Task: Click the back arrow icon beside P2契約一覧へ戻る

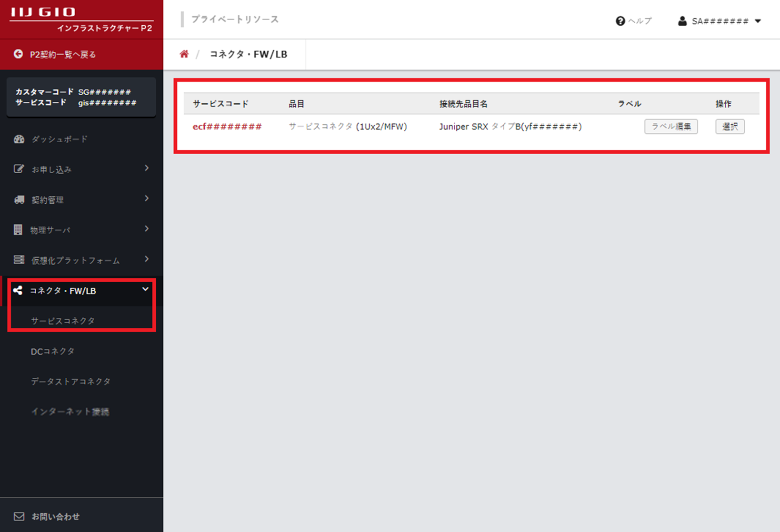Action: pos(18,54)
